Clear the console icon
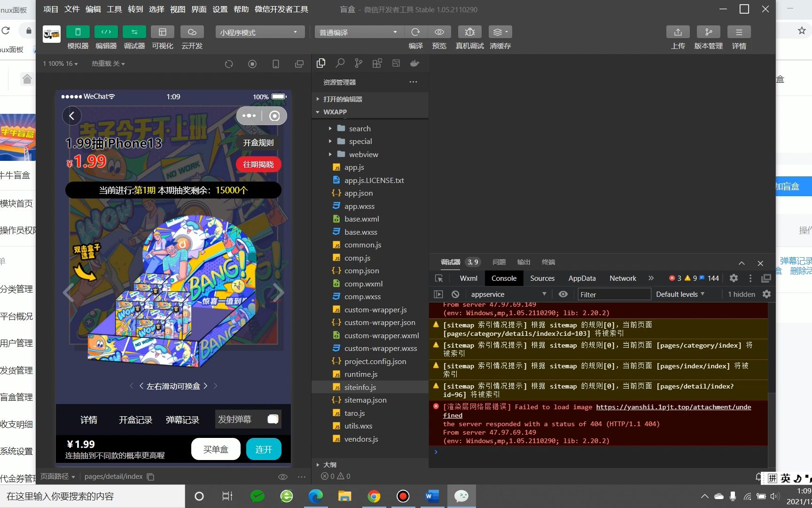The image size is (812, 508). pyautogui.click(x=455, y=294)
